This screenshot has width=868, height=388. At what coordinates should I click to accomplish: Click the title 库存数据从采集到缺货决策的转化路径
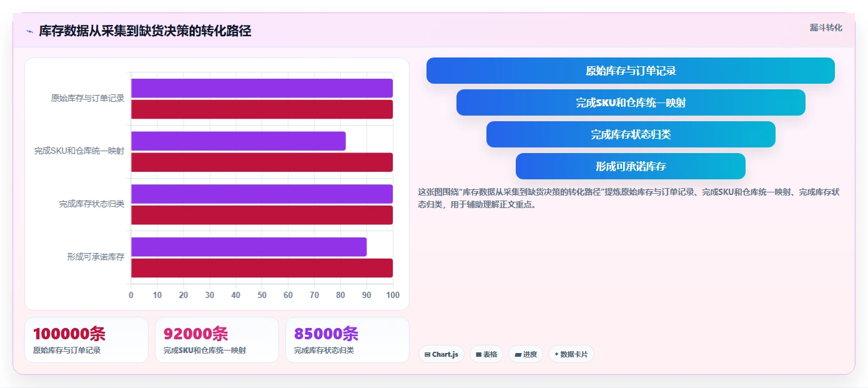[x=145, y=31]
